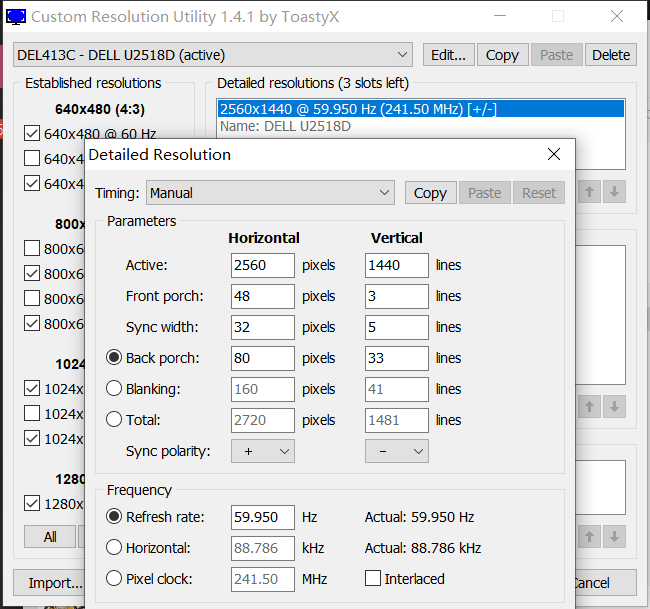Click the move up arrow beside detailed resolutions
This screenshot has height=609, width=650.
589,192
